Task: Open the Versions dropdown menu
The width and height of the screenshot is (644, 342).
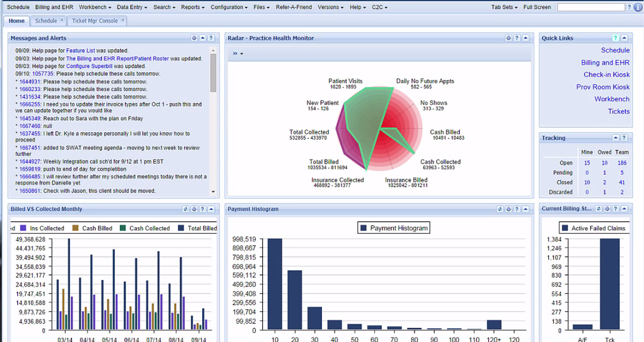Action: coord(331,7)
